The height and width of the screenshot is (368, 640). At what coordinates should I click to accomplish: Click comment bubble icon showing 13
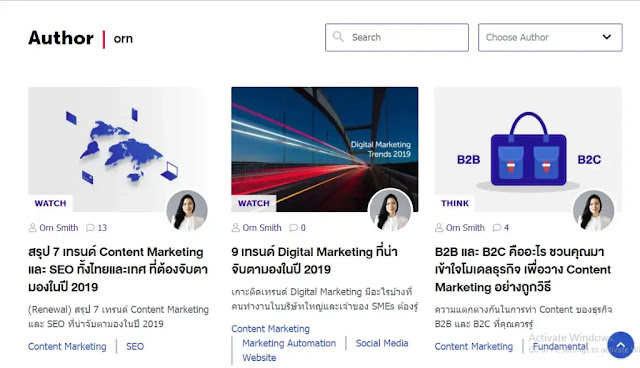[90, 228]
